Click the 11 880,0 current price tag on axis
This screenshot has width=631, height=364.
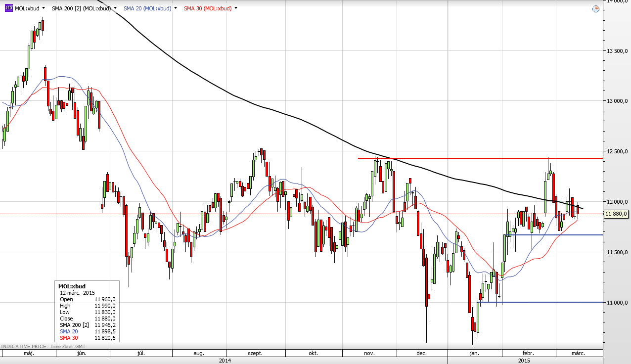click(x=616, y=214)
